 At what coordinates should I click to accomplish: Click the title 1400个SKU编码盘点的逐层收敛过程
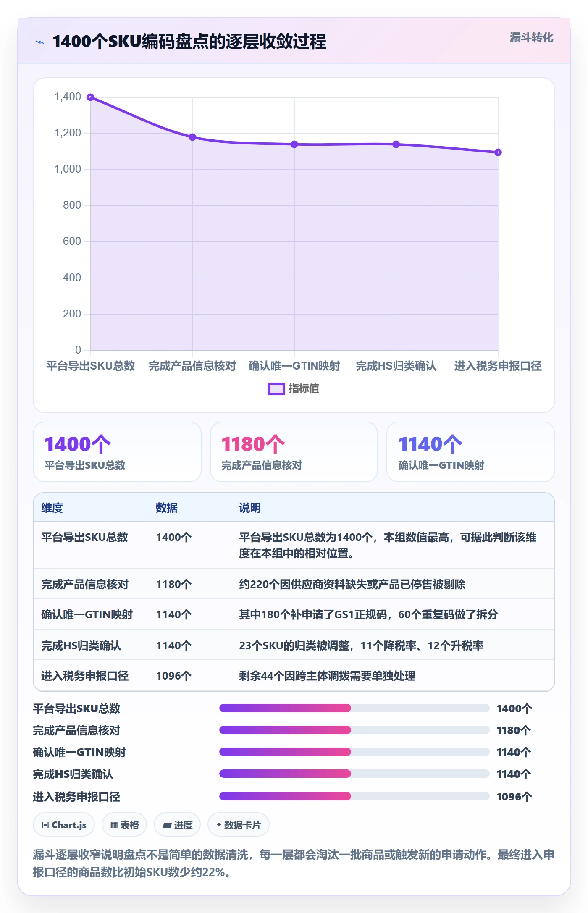point(189,42)
